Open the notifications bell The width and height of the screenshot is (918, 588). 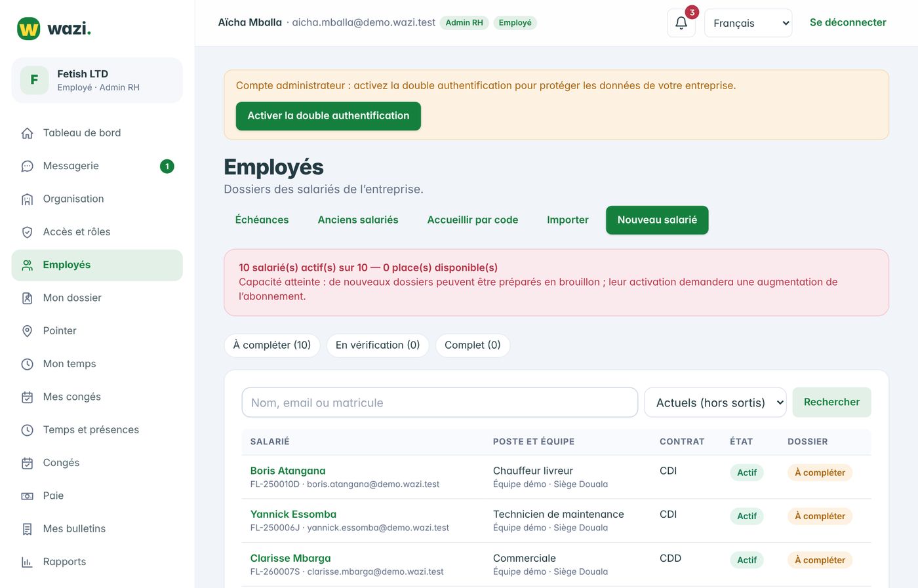681,23
